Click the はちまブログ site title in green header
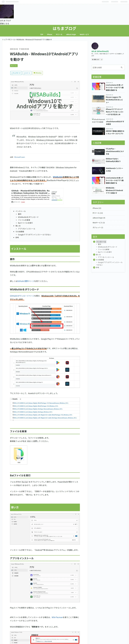The width and height of the screenshot is (129, 644). (64, 29)
